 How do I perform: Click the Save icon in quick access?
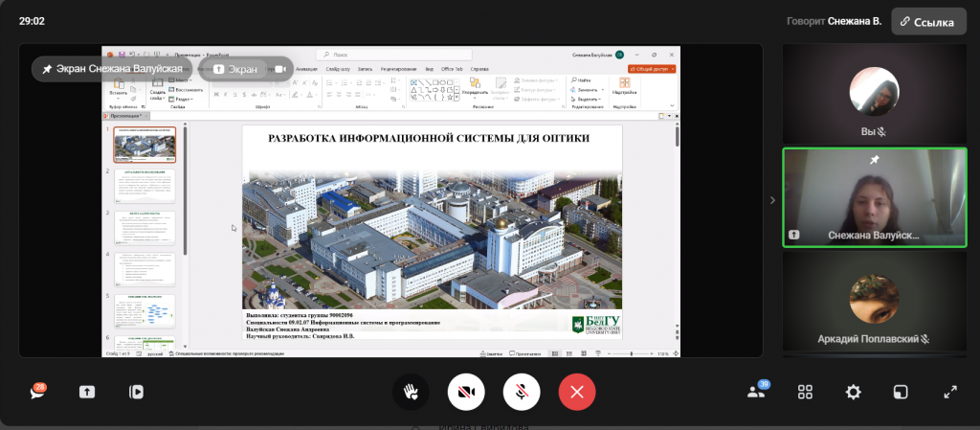tap(122, 55)
